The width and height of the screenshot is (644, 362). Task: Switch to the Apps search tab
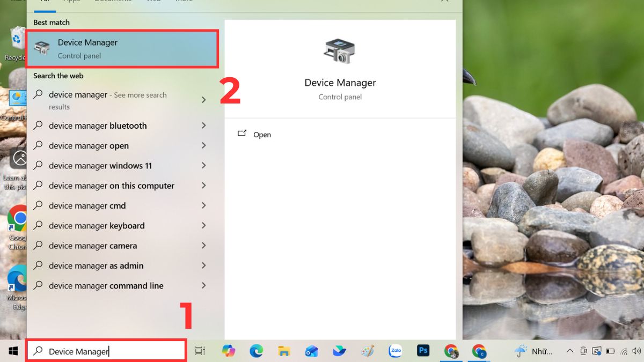click(70, 2)
